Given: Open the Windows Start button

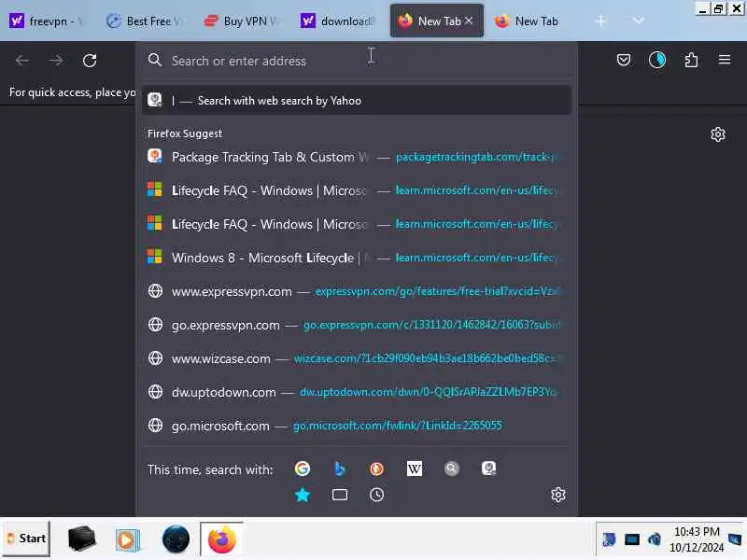Looking at the screenshot, I should point(27,539).
